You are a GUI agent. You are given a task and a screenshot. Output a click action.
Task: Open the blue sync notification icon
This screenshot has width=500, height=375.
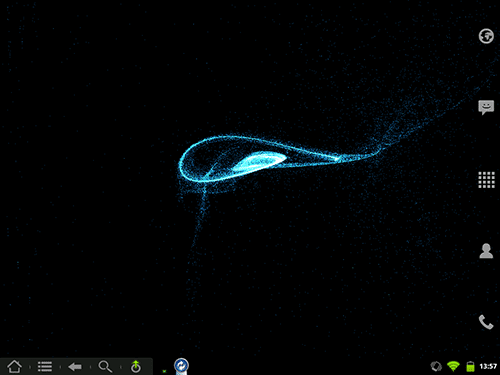pyautogui.click(x=181, y=366)
